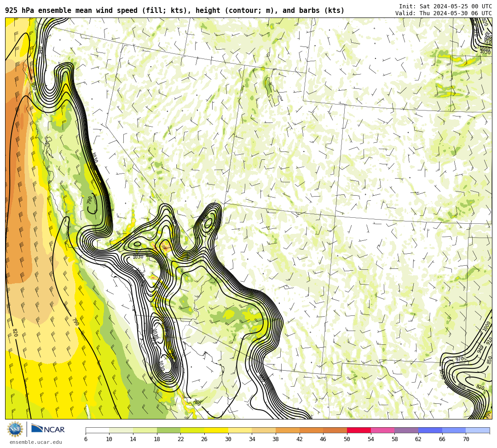Click the colorbar label 30
Screen dimensions: 497x448
point(228,439)
